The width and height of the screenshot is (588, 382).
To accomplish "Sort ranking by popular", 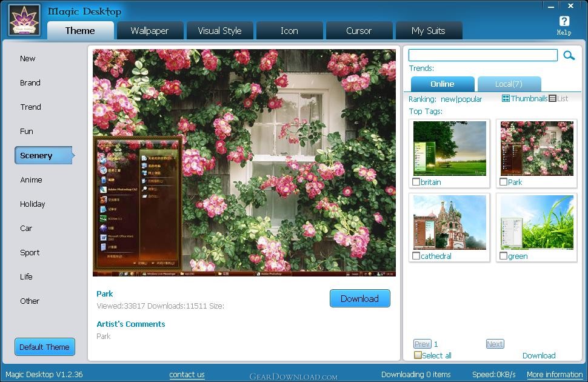I will tap(470, 99).
